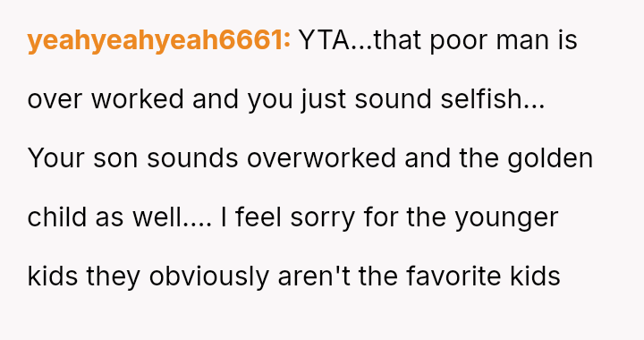Image resolution: width=644 pixels, height=340 pixels.
Task: Click the word "you" in second line
Action: tap(270, 101)
